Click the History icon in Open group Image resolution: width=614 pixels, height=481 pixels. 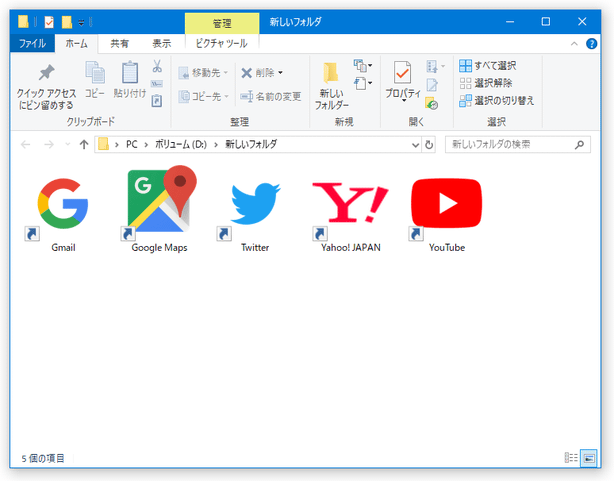tap(432, 103)
